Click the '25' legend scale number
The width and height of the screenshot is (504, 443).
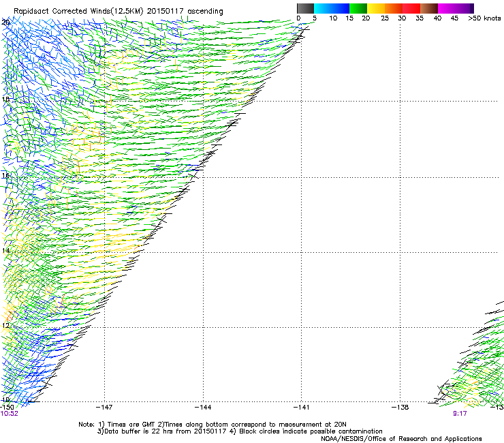[385, 18]
